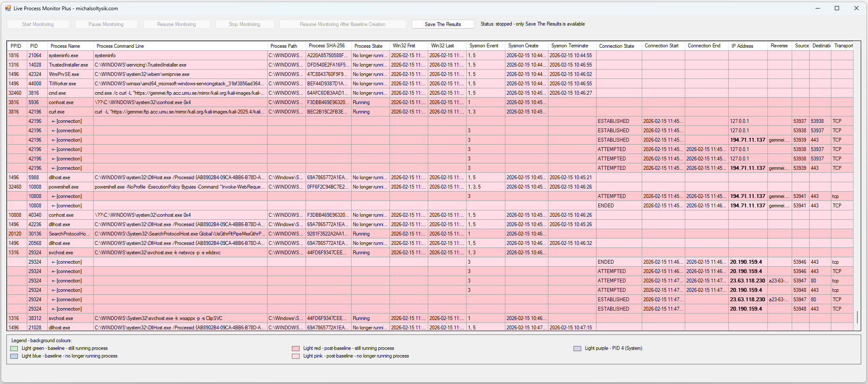Click the Connection State column header

pos(616,46)
